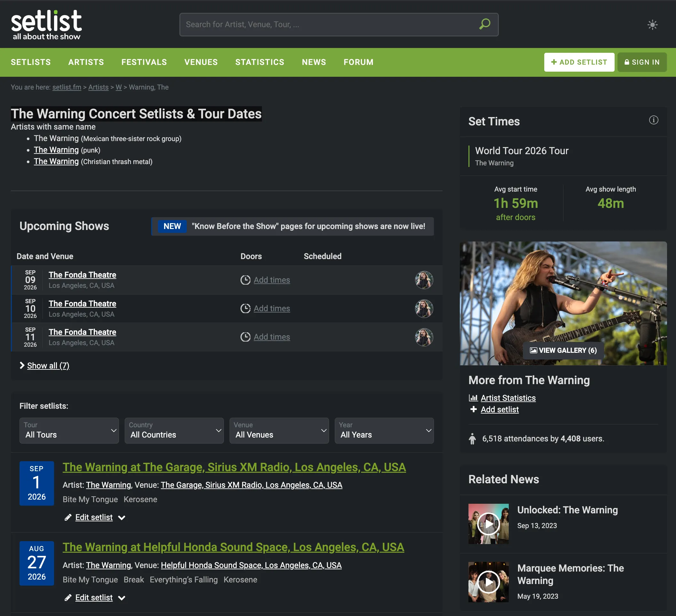Play the Marquee Memories video
The height and width of the screenshot is (616, 676).
pos(488,582)
